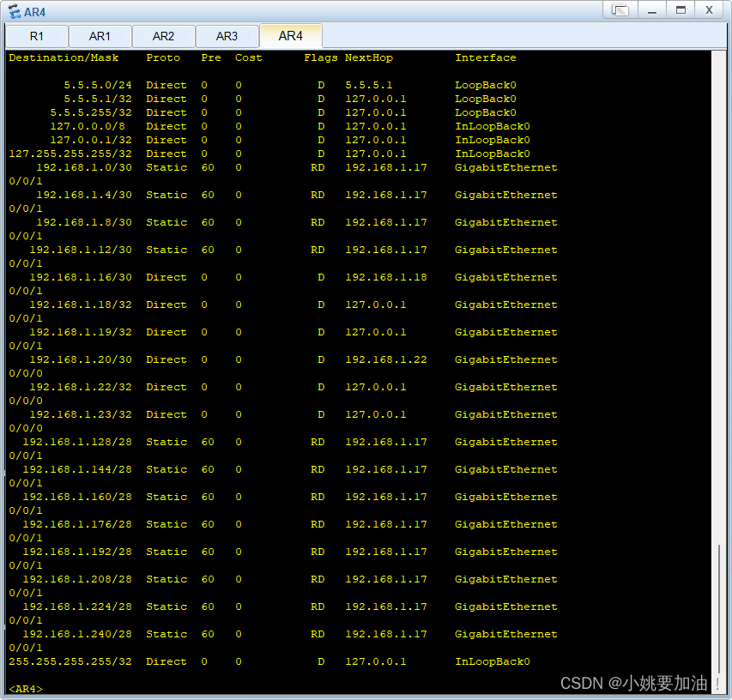Click destination 192.168.1.4/30
Viewport: 732px width, 700px height.
coord(84,195)
